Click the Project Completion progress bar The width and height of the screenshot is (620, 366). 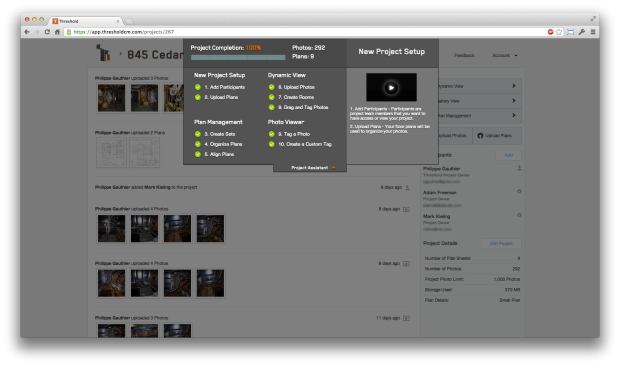(238, 57)
